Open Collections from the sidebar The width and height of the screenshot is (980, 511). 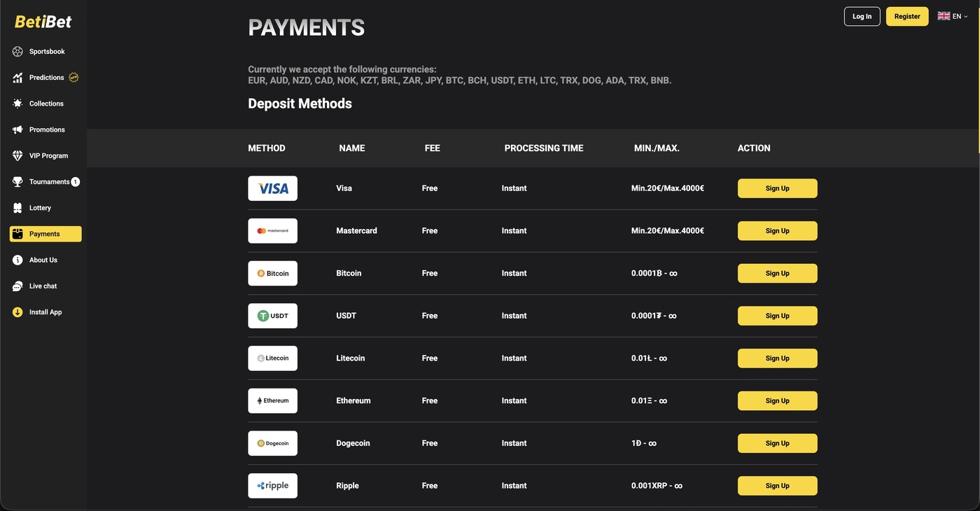click(45, 104)
